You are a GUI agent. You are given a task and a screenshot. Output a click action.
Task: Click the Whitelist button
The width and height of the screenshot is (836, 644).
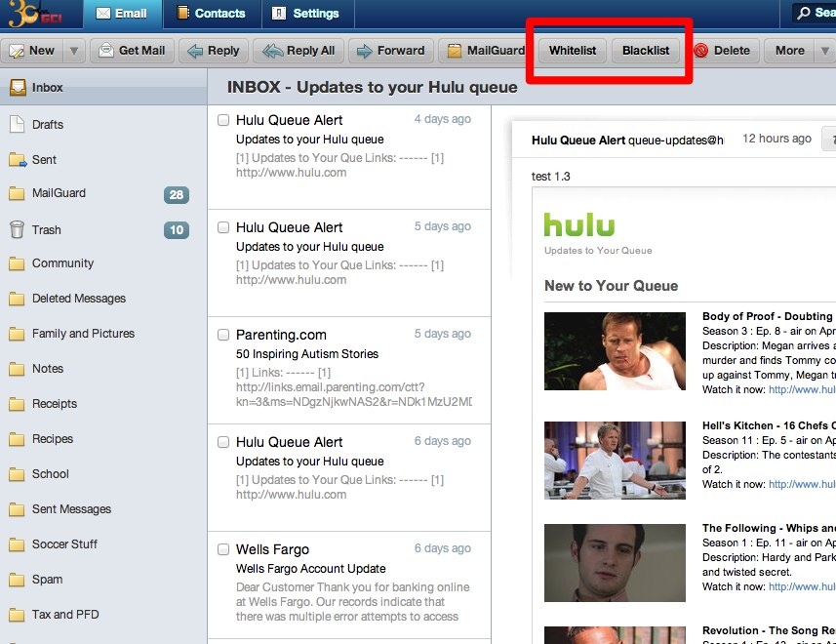click(572, 51)
